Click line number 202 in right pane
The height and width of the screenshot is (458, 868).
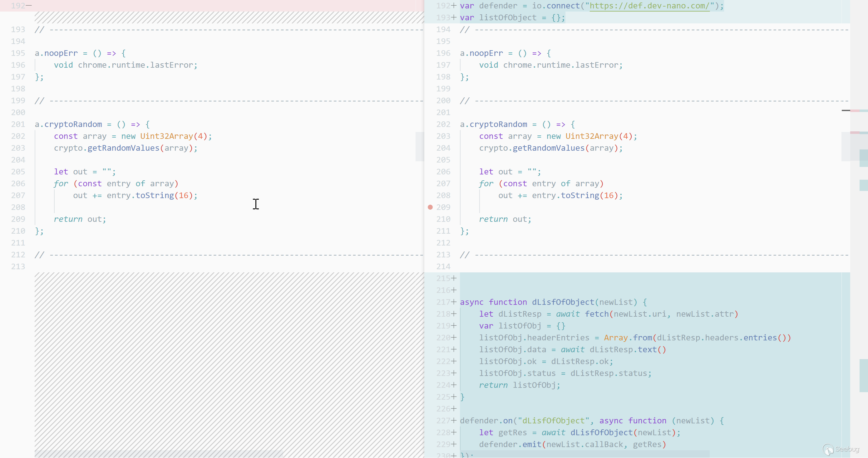click(x=443, y=124)
